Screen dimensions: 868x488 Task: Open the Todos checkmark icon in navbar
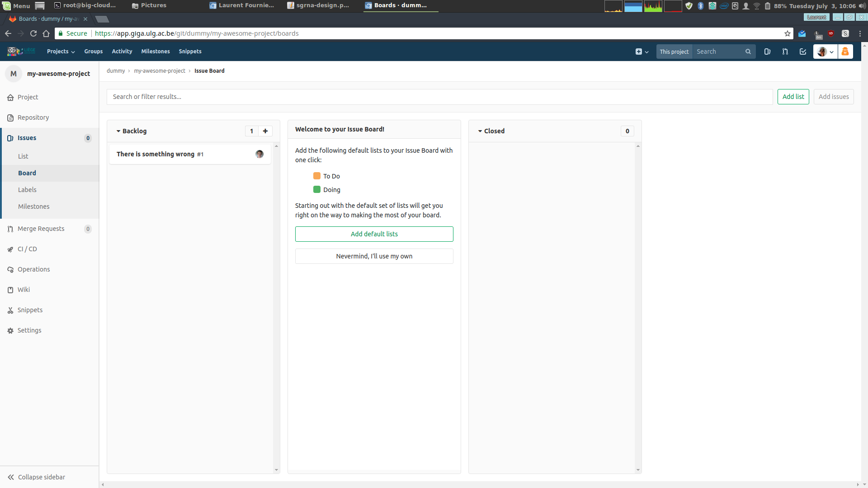[803, 52]
